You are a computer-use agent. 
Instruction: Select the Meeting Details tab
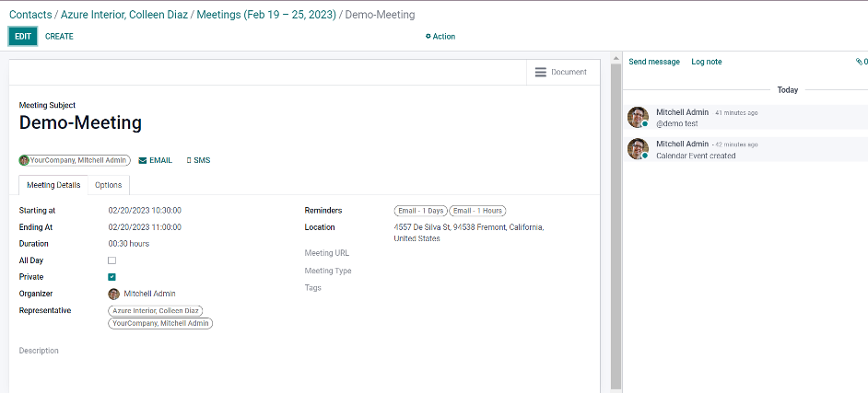[x=53, y=185]
